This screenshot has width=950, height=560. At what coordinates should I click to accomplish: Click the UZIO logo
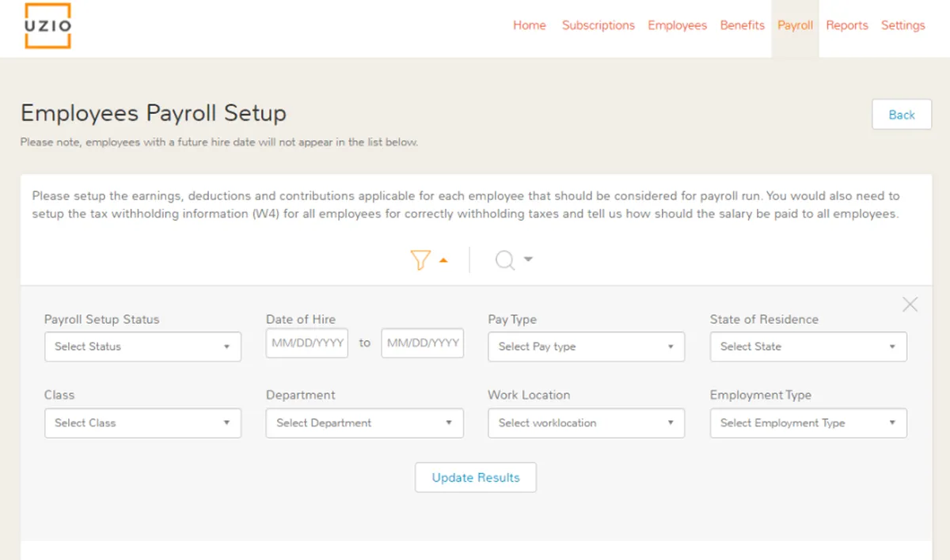point(47,25)
